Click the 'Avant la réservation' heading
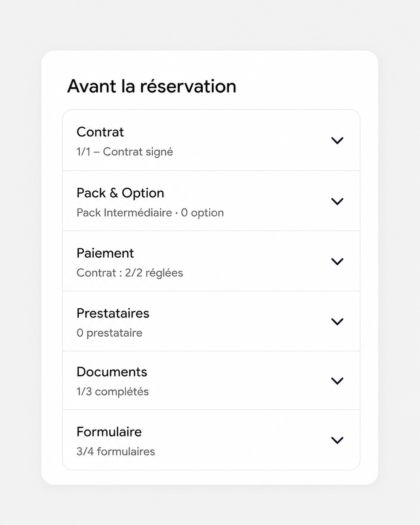The image size is (420, 525). (152, 86)
